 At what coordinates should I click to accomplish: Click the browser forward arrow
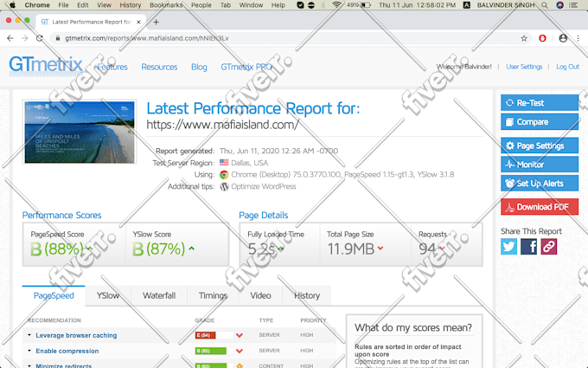coord(25,38)
